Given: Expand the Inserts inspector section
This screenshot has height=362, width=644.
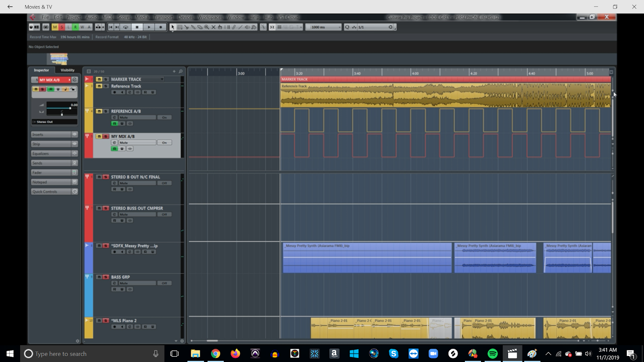Looking at the screenshot, I should point(54,134).
